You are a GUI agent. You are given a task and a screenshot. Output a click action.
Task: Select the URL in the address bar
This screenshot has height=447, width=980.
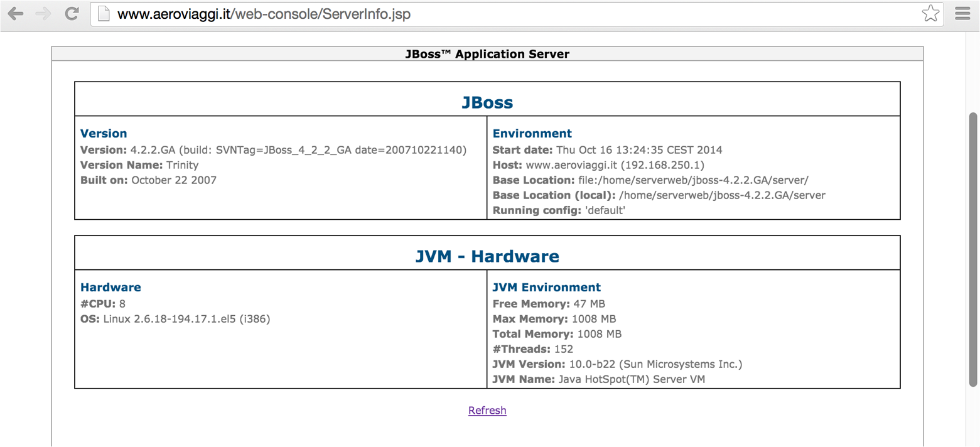(x=264, y=13)
